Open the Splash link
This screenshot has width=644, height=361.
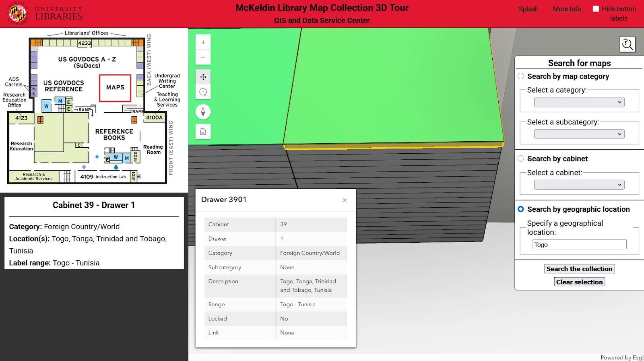(528, 9)
